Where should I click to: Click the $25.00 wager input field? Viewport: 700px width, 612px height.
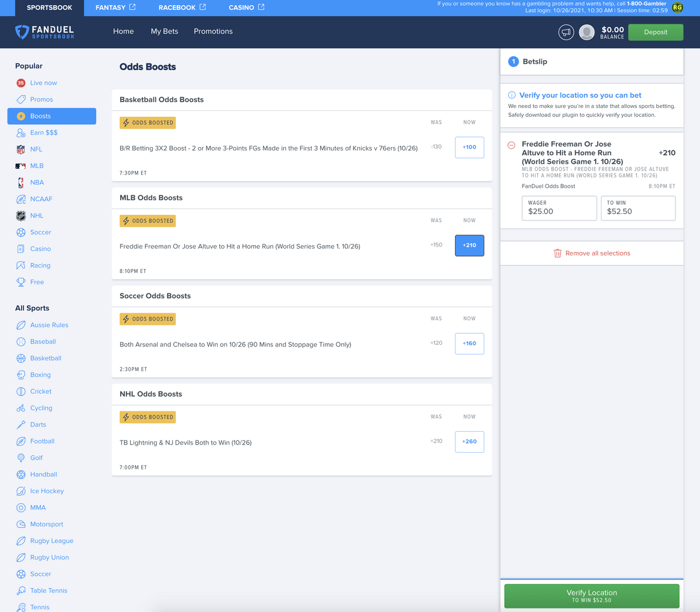tap(559, 208)
